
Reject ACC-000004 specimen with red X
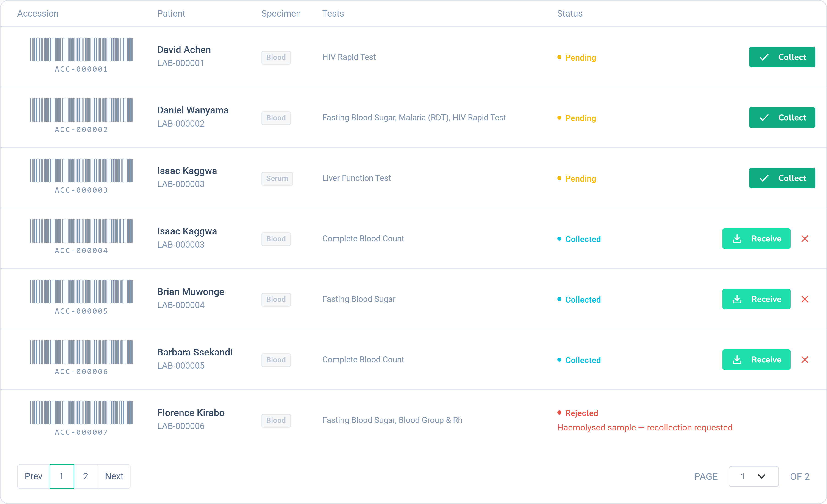pos(805,239)
